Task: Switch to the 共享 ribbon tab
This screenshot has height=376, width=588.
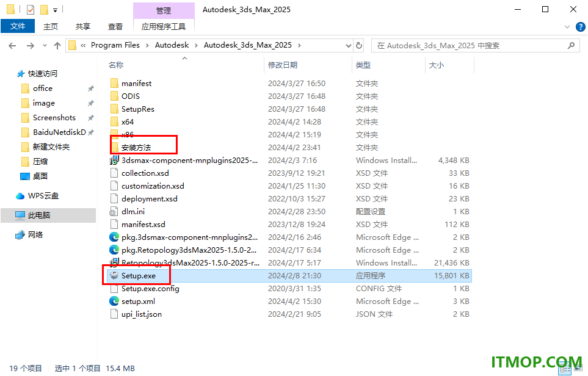Action: click(x=83, y=26)
